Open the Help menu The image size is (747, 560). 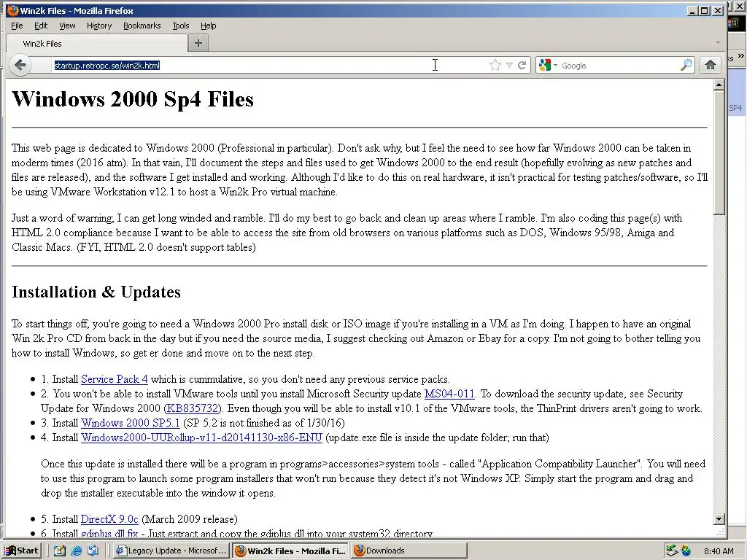[x=208, y=26]
